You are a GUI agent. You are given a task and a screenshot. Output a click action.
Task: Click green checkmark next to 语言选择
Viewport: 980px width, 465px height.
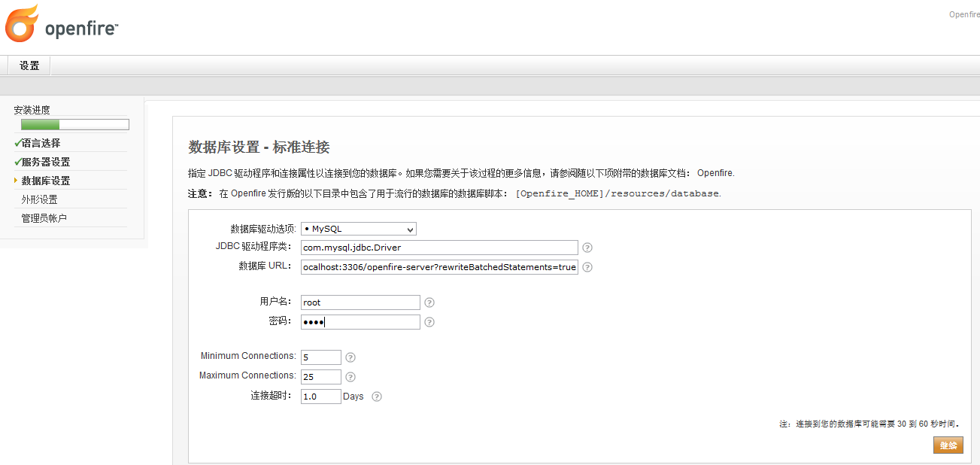click(x=17, y=142)
